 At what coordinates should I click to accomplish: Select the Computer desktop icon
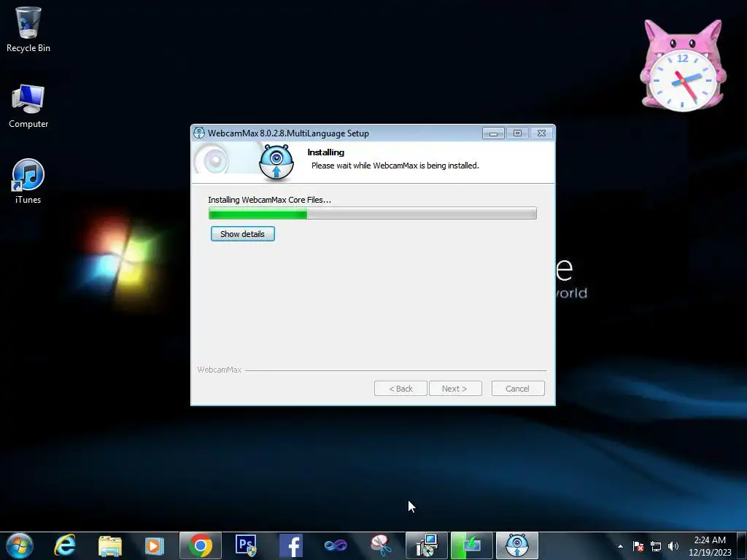(x=28, y=106)
